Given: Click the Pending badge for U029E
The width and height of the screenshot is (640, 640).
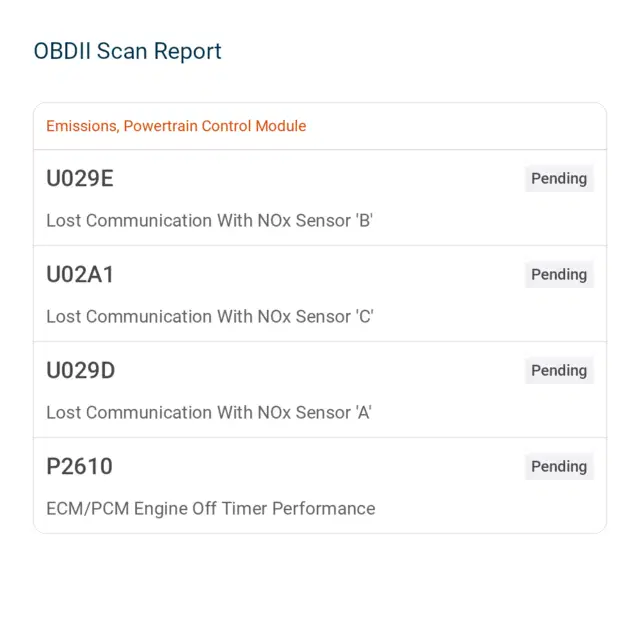Looking at the screenshot, I should click(x=559, y=178).
